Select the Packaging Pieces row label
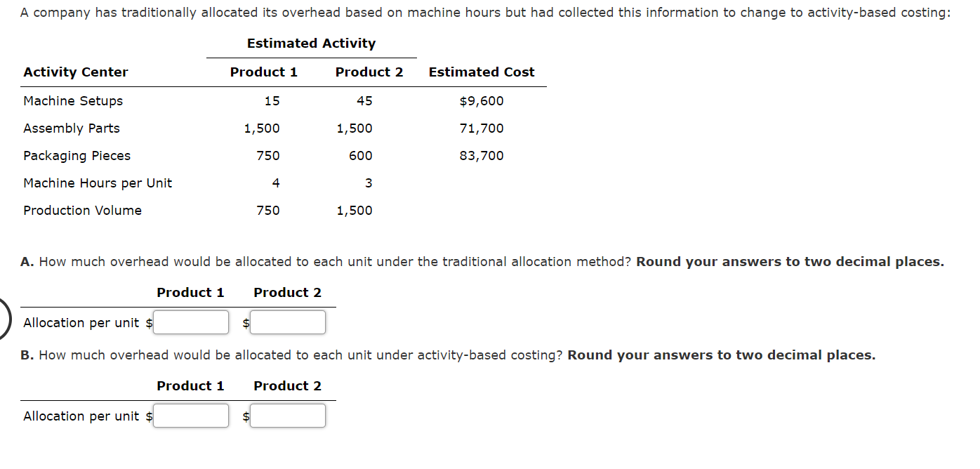Screen dimensions: 980x469 (x=77, y=155)
